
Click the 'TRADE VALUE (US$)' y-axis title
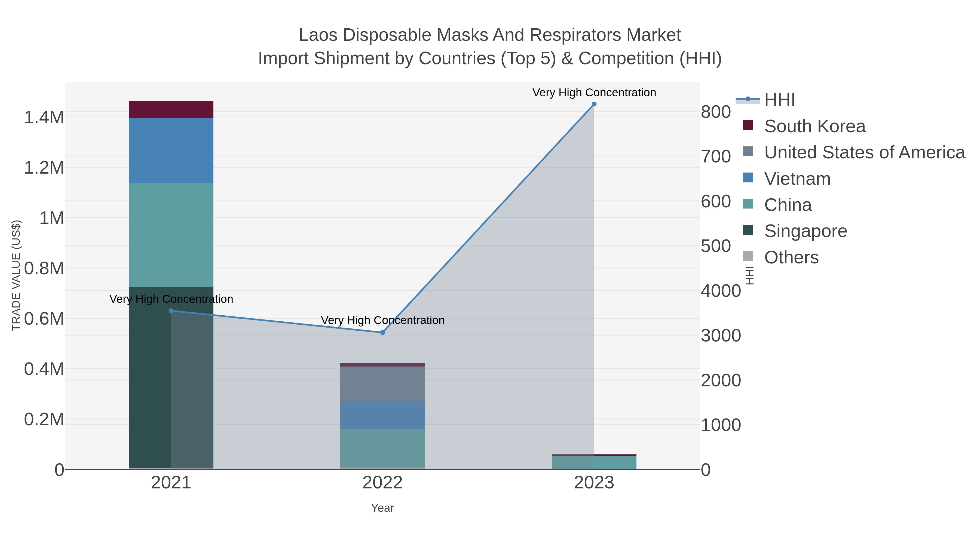point(16,275)
